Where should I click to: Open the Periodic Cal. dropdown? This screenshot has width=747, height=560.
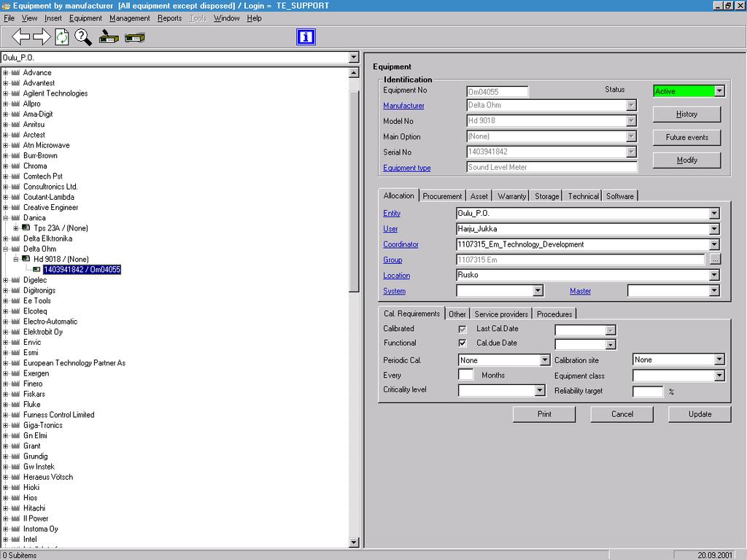[545, 360]
